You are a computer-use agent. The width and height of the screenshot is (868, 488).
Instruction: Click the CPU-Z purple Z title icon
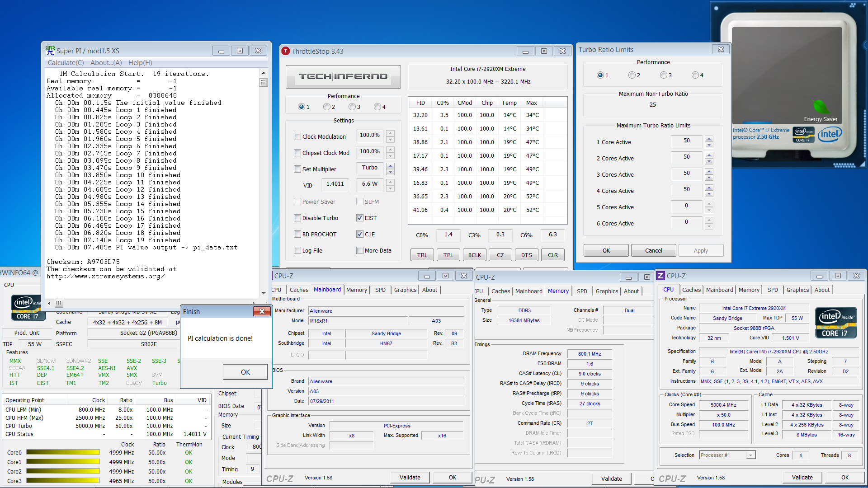point(661,276)
